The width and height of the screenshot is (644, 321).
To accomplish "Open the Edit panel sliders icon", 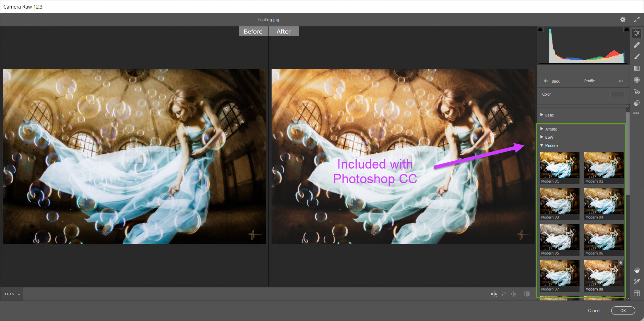I will pos(637,33).
